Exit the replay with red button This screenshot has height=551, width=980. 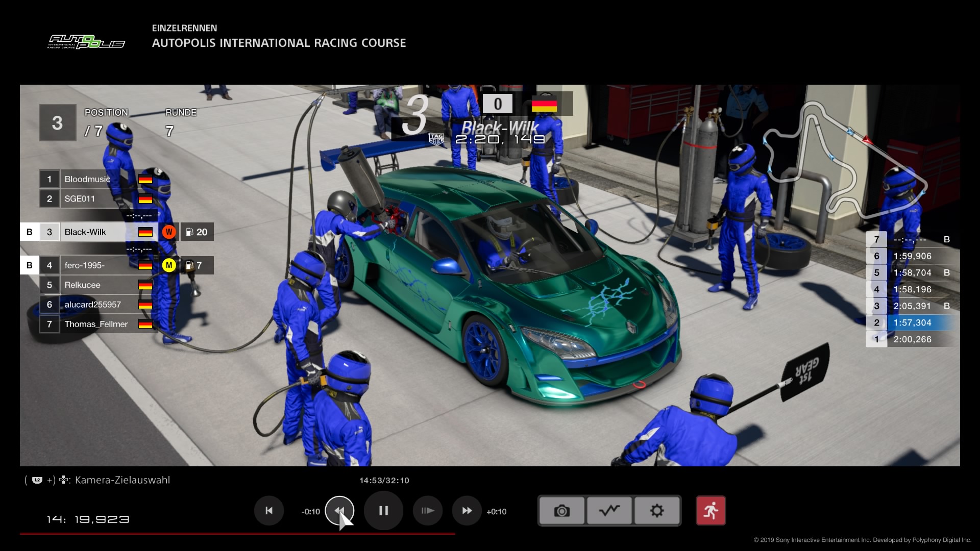click(x=710, y=511)
